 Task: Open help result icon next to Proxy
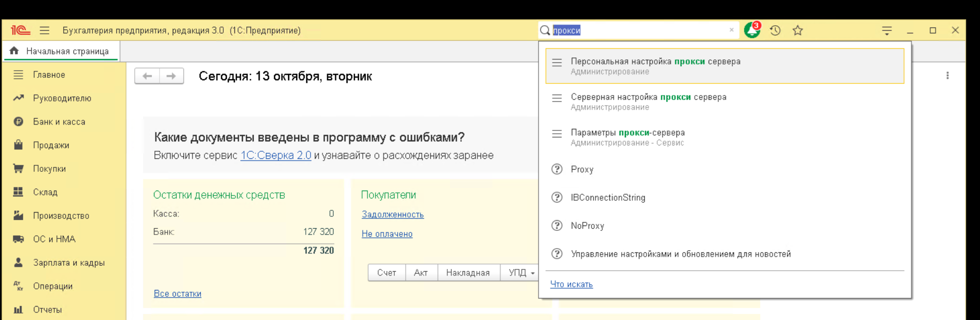(557, 169)
